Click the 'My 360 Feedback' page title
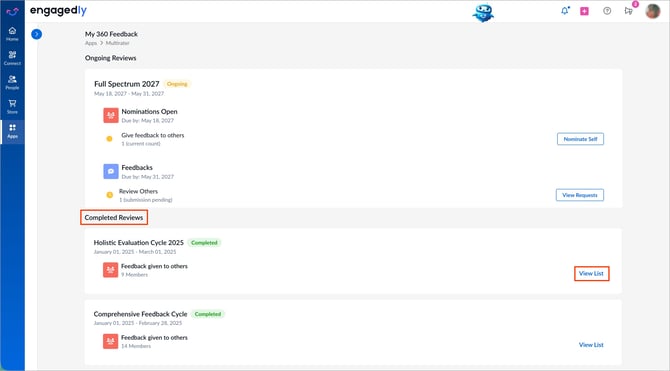Screen dimensions: 670x371 (x=111, y=34)
